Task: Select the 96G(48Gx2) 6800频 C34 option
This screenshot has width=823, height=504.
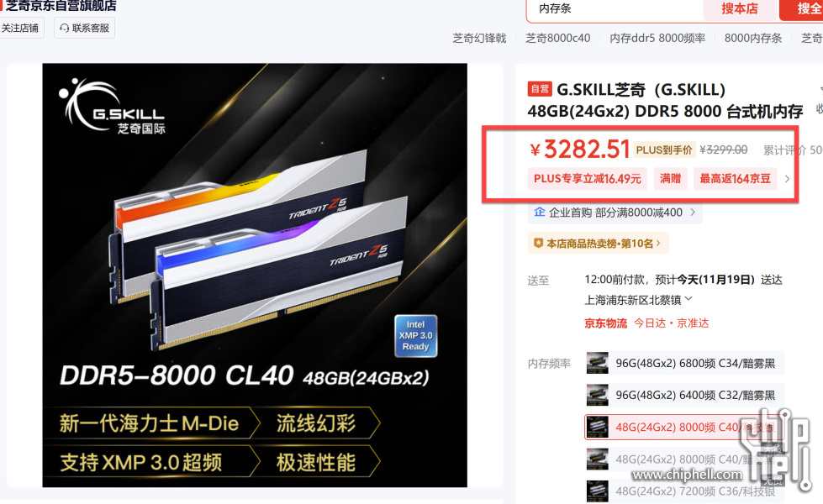Action: pos(684,363)
